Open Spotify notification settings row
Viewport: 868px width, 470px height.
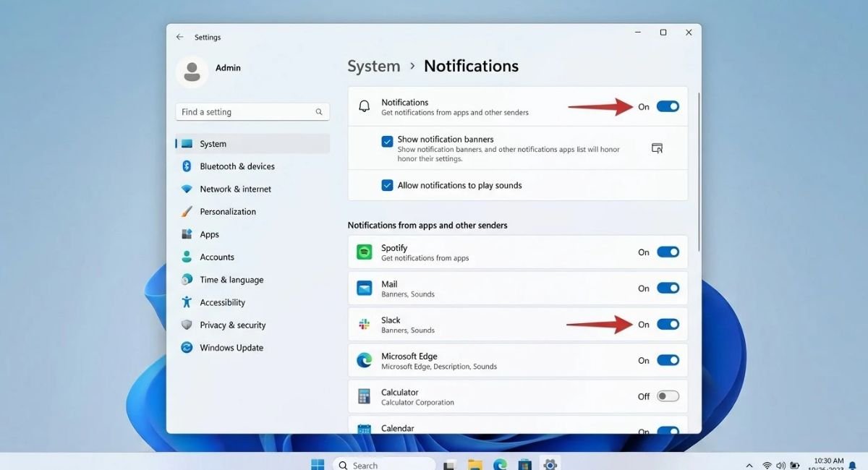(x=518, y=252)
